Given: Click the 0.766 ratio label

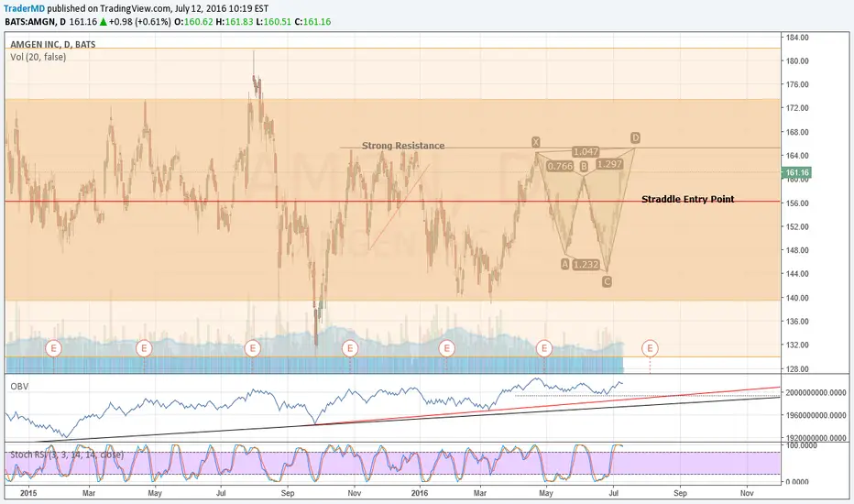Looking at the screenshot, I should click(x=561, y=166).
